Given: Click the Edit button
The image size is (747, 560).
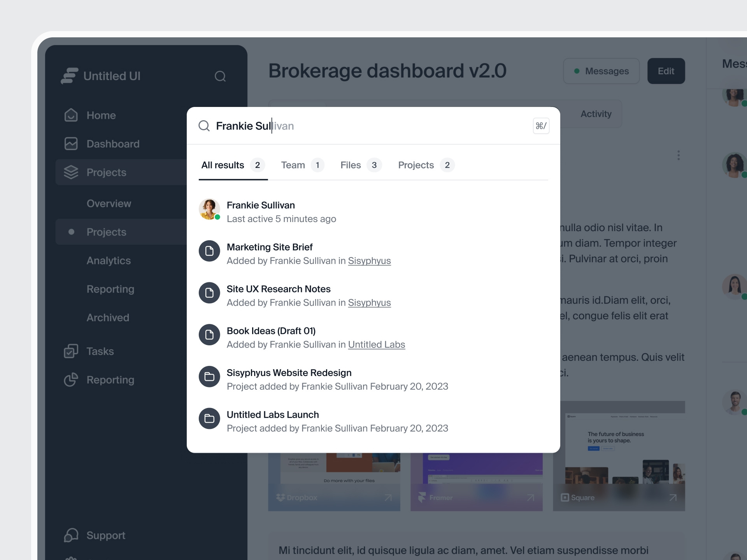Looking at the screenshot, I should pyautogui.click(x=666, y=71).
